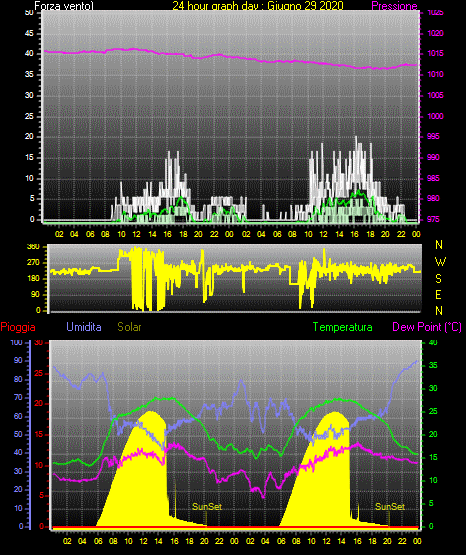Viewport: 466px width, 555px height.
Task: Click the '995' pressure axis value
Action: 433,136
